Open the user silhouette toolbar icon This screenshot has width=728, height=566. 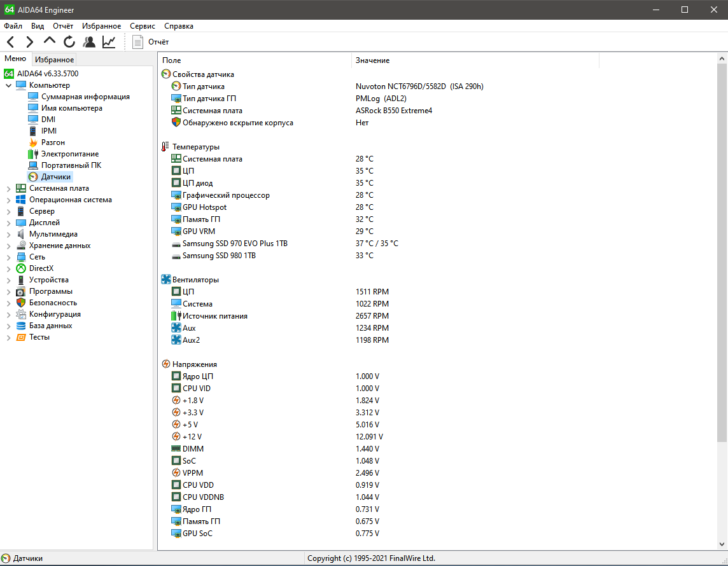(x=89, y=42)
